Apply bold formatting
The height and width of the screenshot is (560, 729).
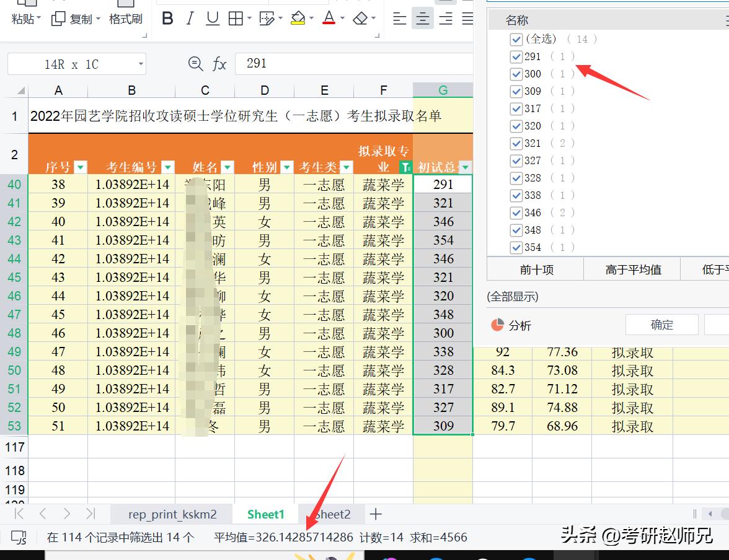167,19
